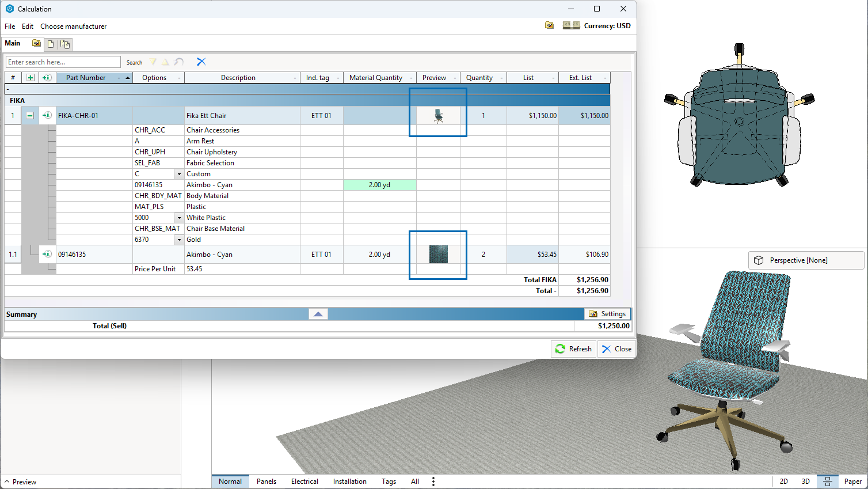Click the search input field
This screenshot has height=489, width=868.
tap(63, 62)
